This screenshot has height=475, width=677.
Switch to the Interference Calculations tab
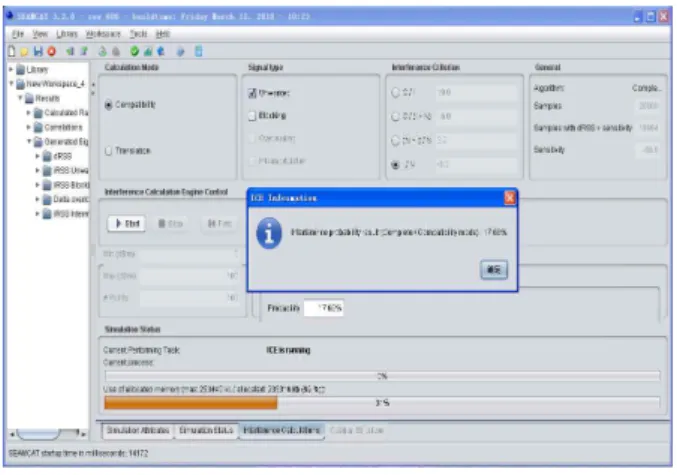point(282,431)
